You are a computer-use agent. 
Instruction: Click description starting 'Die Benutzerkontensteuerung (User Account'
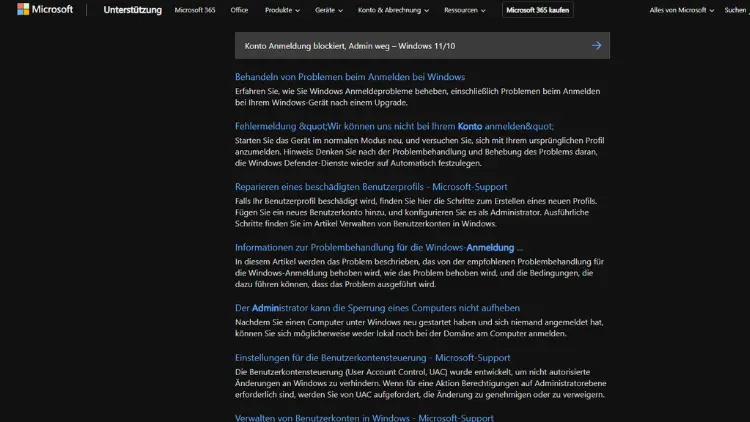420,383
